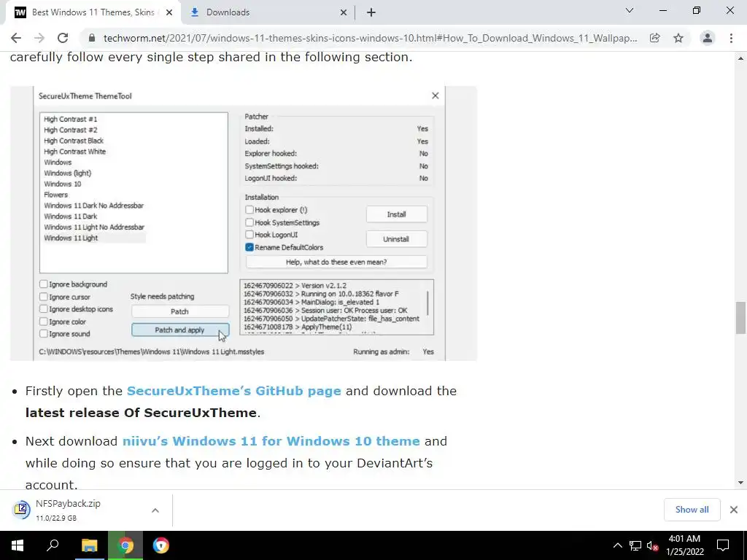Open the notification center icon

click(x=723, y=545)
